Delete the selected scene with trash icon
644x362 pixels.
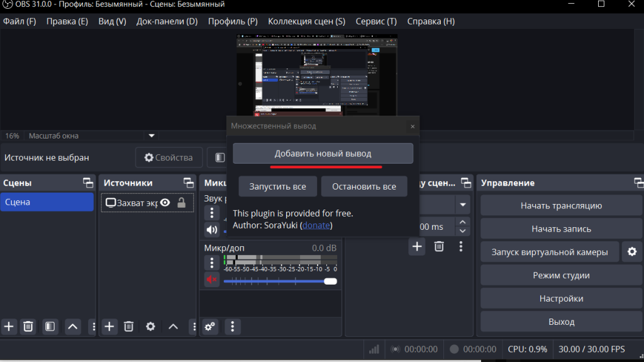pyautogui.click(x=28, y=326)
